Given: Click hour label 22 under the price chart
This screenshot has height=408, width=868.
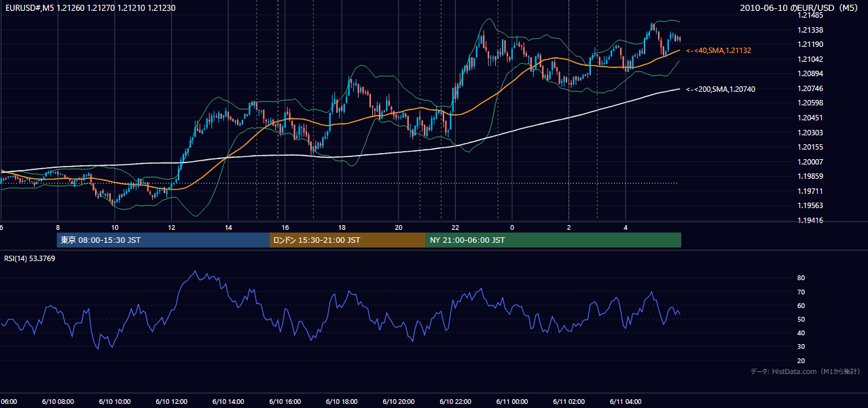Looking at the screenshot, I should point(456,227).
